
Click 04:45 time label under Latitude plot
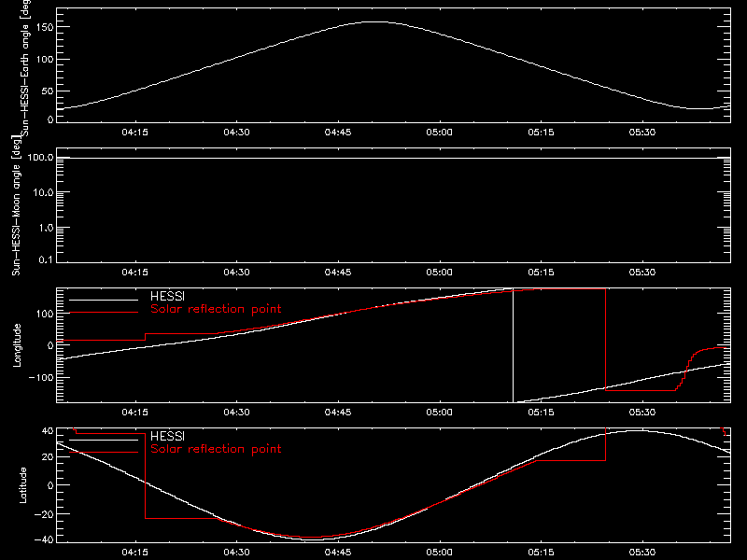pos(338,553)
